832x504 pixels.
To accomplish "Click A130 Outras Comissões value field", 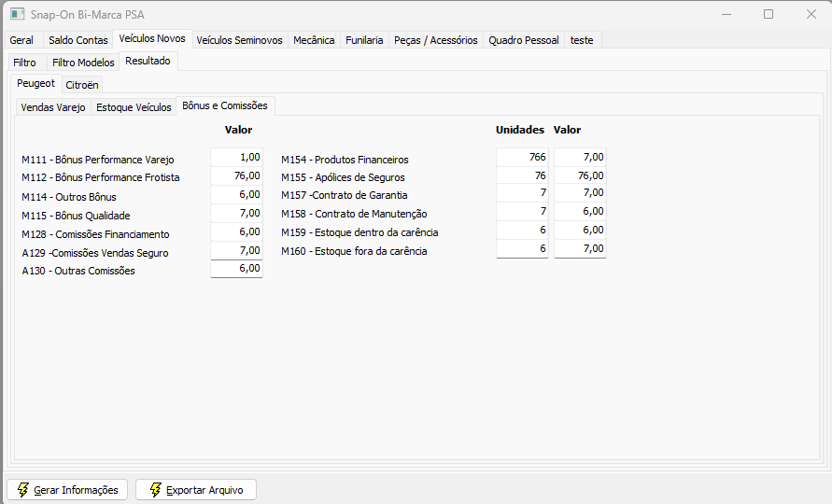I will (x=236, y=269).
